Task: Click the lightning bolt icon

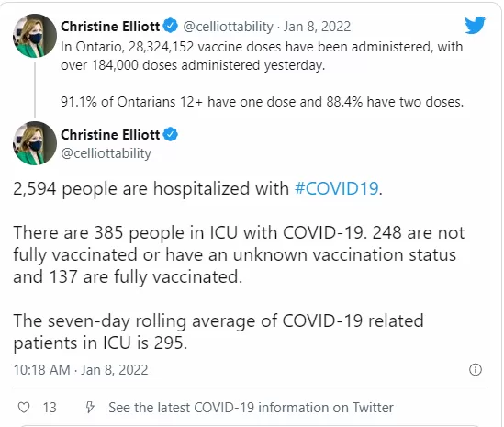Action: [90, 408]
